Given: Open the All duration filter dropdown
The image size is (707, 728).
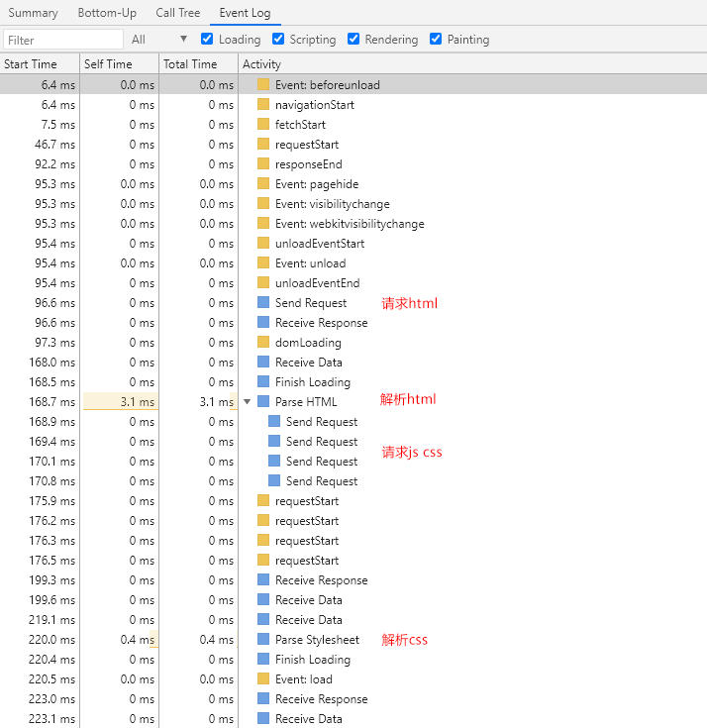Looking at the screenshot, I should [158, 40].
